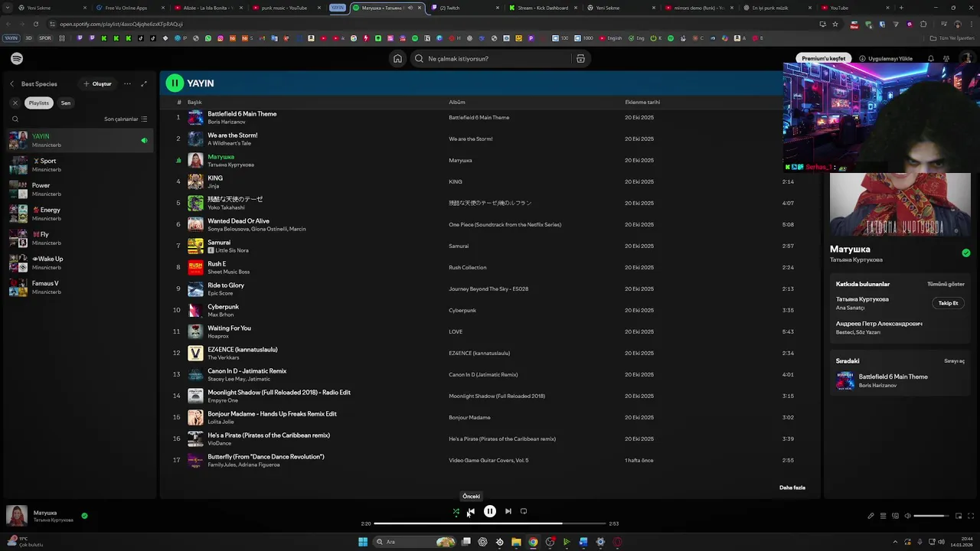Click the 'EZ4ENCE (kannatuslaulu)' track title
The height and width of the screenshot is (551, 980).
coord(243,350)
